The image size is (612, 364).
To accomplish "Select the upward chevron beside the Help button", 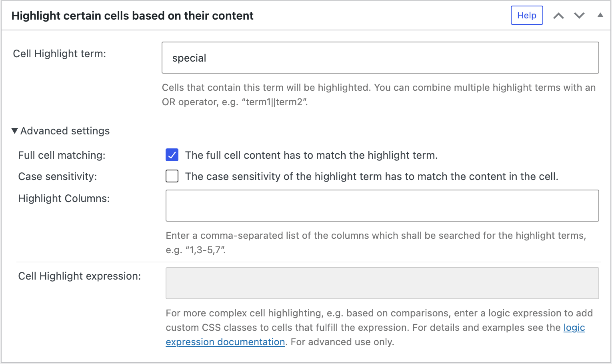I will pyautogui.click(x=559, y=15).
